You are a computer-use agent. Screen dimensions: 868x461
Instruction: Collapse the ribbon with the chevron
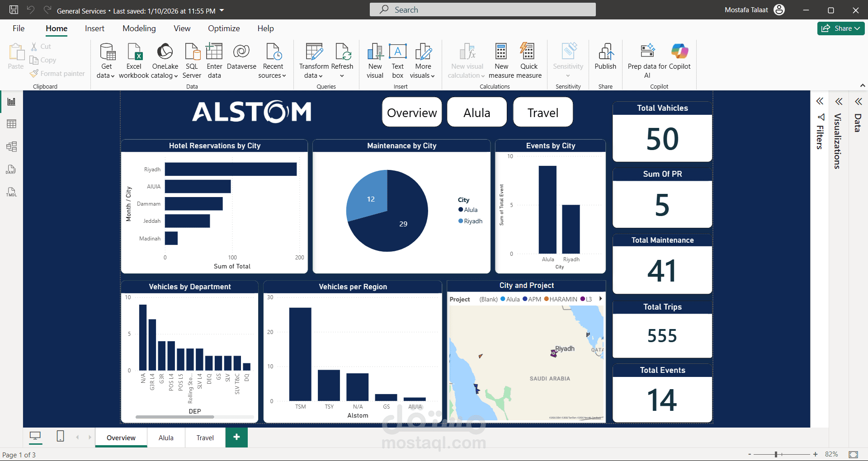click(x=863, y=85)
